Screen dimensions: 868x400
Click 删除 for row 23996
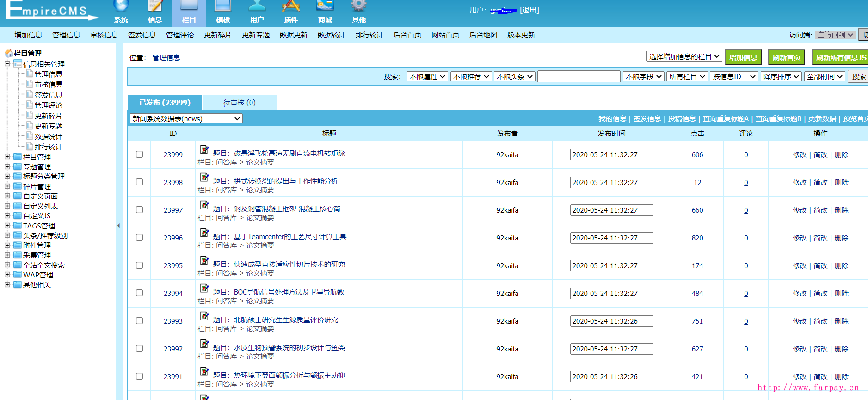(841, 238)
